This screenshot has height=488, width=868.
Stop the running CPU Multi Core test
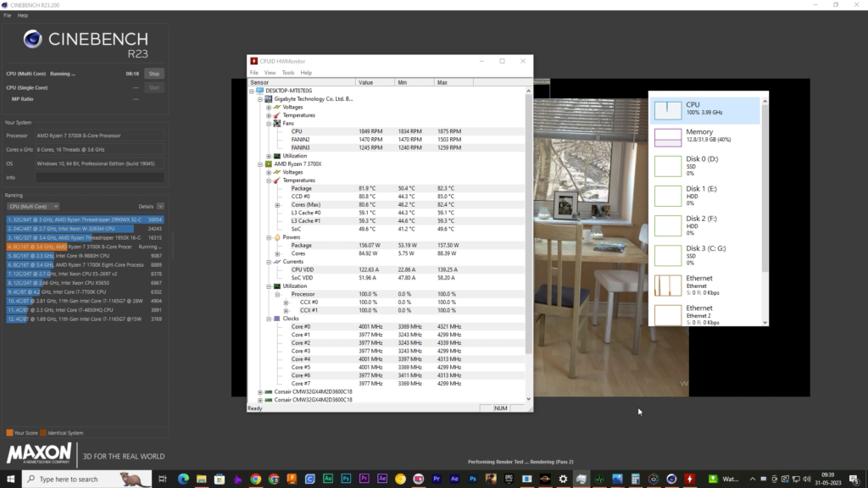154,74
